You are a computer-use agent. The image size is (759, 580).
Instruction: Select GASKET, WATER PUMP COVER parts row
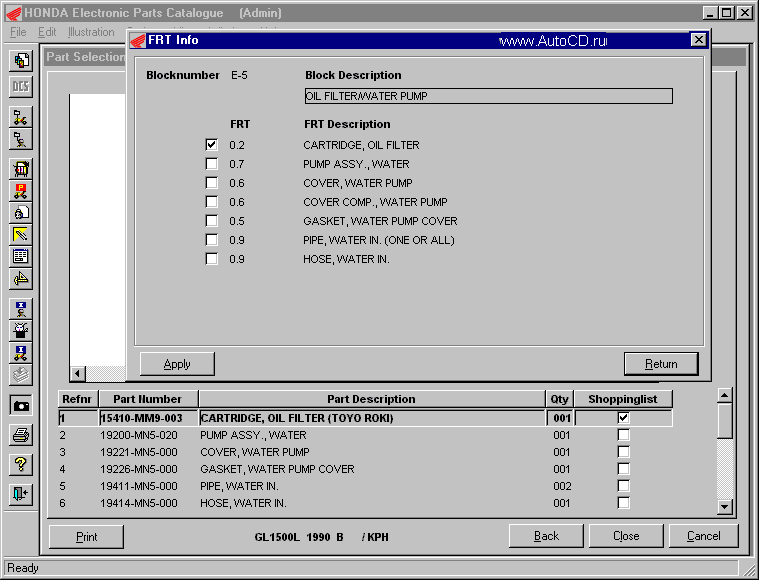365,469
